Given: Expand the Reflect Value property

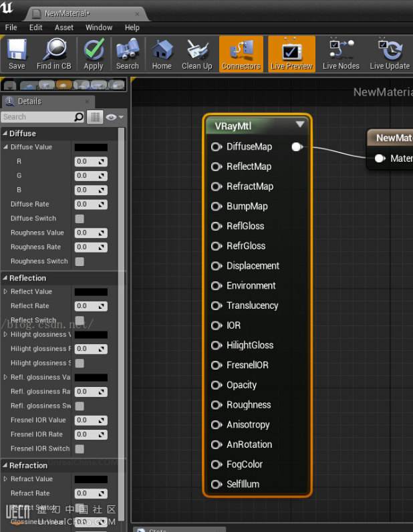Looking at the screenshot, I should [6, 292].
